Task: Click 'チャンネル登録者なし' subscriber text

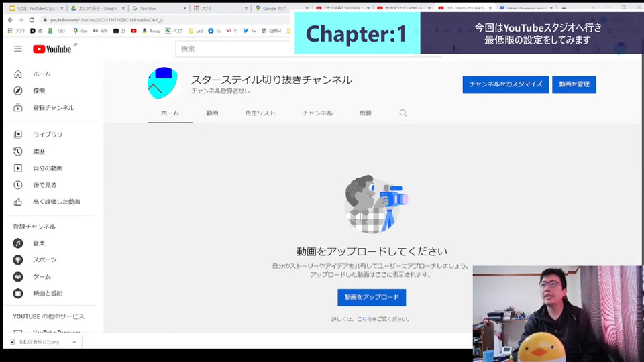Action: (x=220, y=91)
